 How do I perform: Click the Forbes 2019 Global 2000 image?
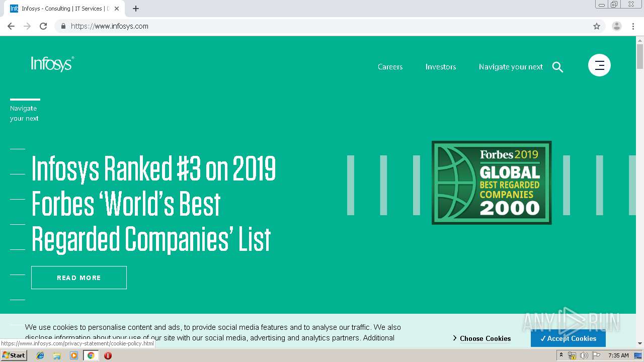pyautogui.click(x=492, y=183)
